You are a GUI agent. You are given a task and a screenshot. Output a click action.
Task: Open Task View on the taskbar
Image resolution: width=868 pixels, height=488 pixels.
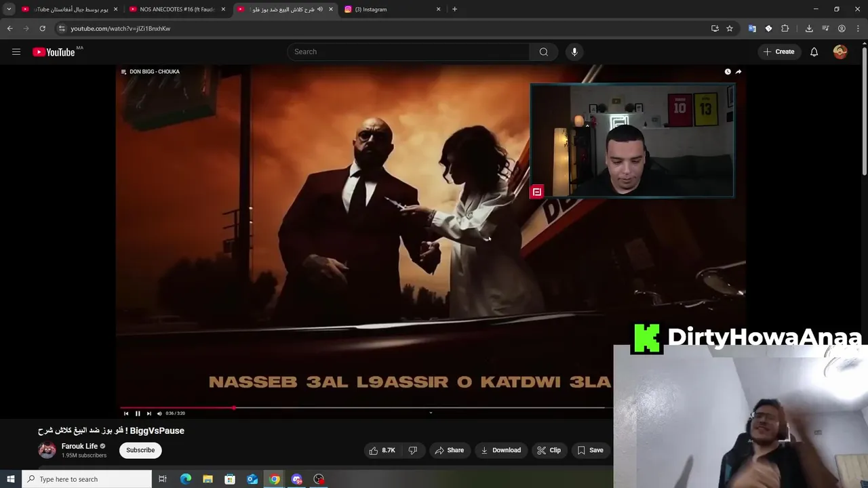click(x=163, y=479)
